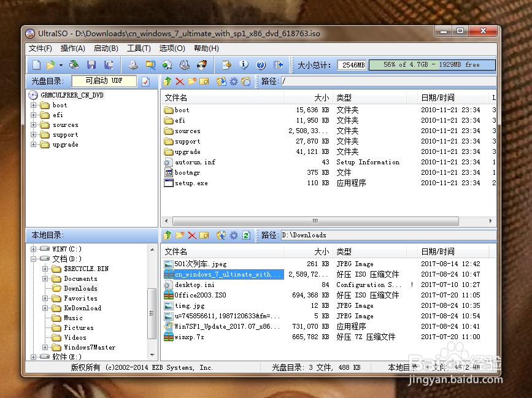Click the New folder icon in disc pane

pos(192,82)
